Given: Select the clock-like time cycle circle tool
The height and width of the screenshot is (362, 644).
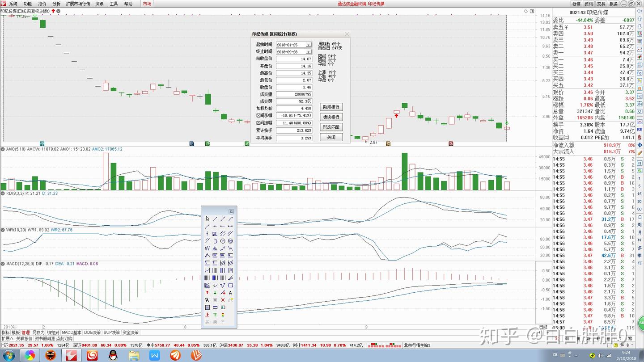Looking at the screenshot, I should click(223, 241).
